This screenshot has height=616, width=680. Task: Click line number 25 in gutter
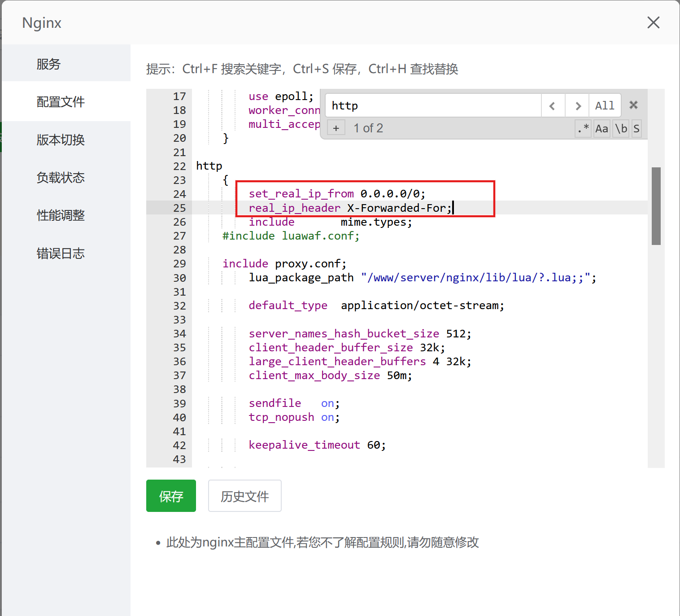pos(179,208)
